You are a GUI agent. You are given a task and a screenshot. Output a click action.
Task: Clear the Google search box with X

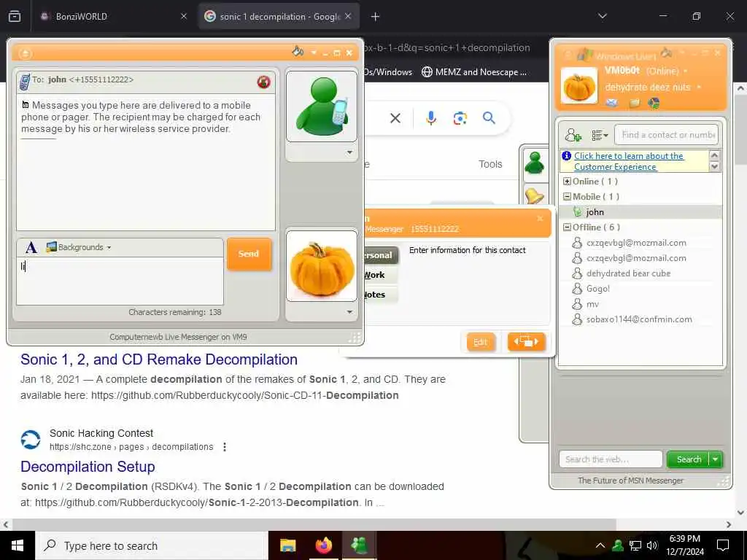[395, 118]
